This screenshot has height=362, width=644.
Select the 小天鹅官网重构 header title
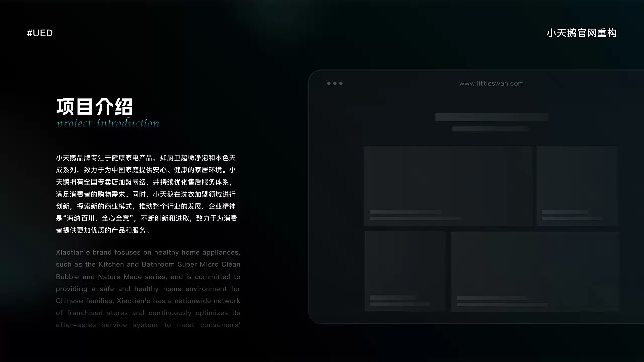pyautogui.click(x=582, y=33)
